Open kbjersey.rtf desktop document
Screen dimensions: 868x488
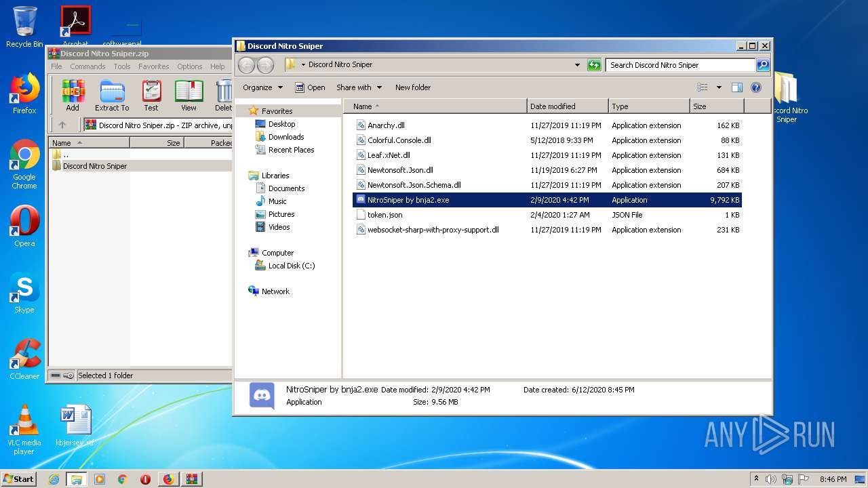[x=75, y=426]
